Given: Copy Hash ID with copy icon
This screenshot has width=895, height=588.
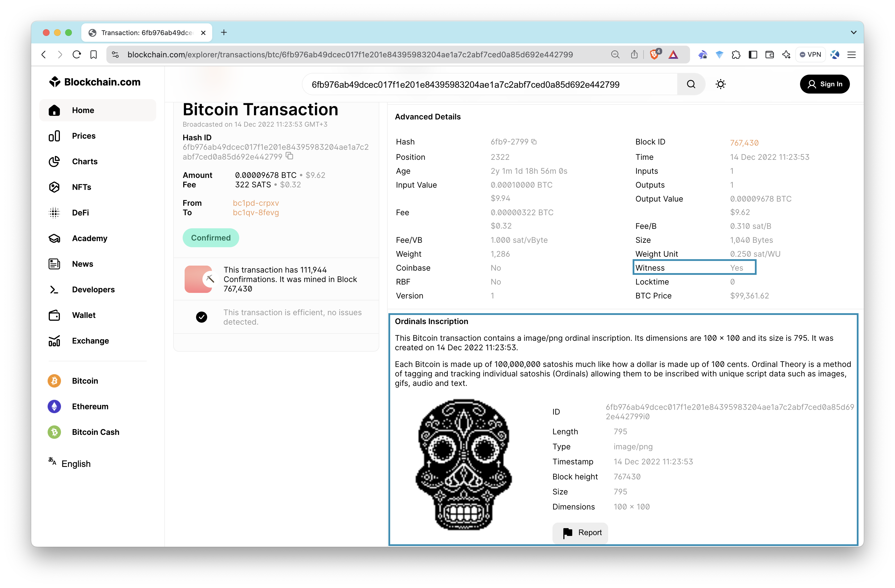Looking at the screenshot, I should tap(289, 156).
